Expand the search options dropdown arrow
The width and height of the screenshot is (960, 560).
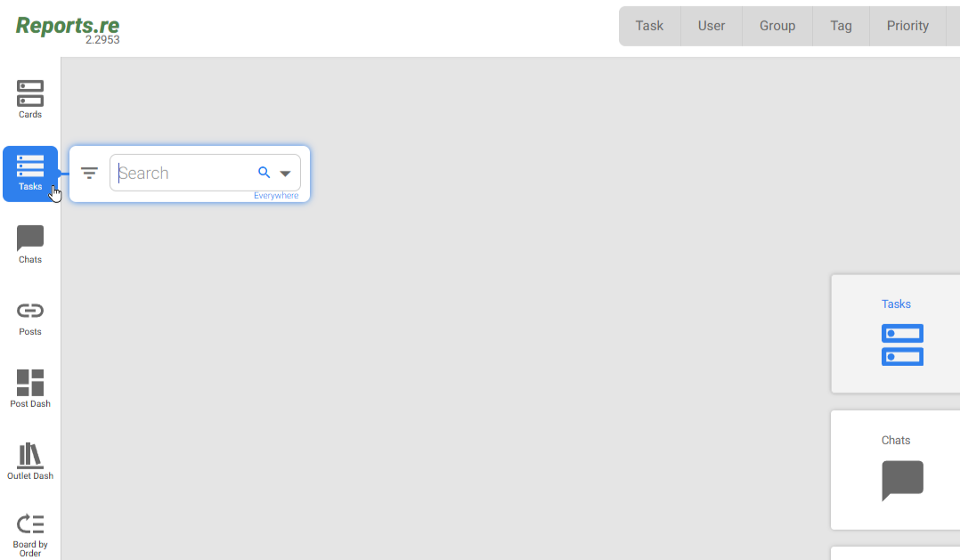coord(286,174)
